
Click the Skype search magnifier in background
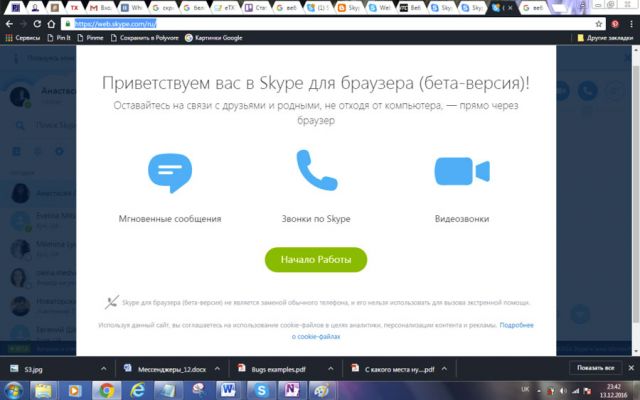click(x=20, y=125)
